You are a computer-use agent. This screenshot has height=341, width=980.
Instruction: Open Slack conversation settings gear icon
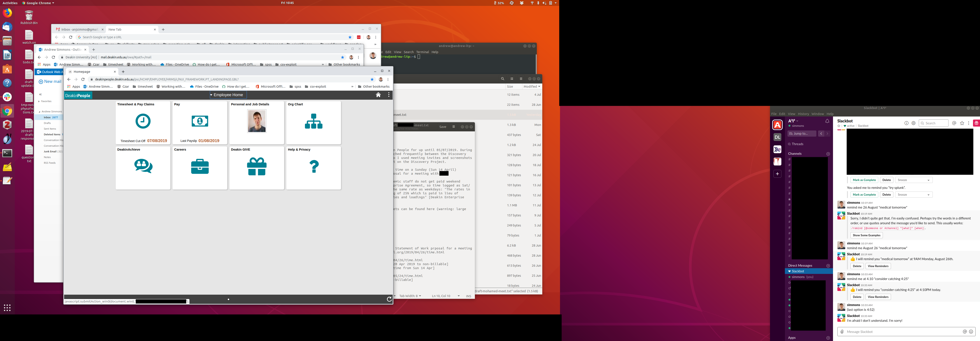[913, 123]
